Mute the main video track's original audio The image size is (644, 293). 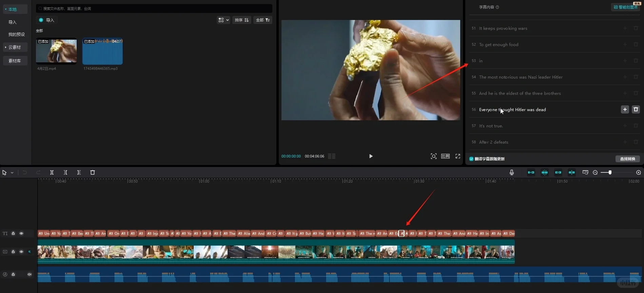[30, 252]
